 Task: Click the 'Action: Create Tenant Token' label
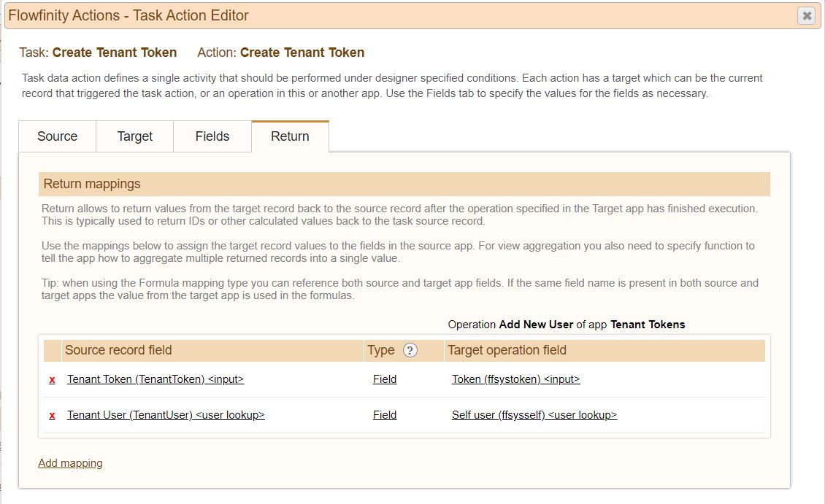(x=281, y=53)
